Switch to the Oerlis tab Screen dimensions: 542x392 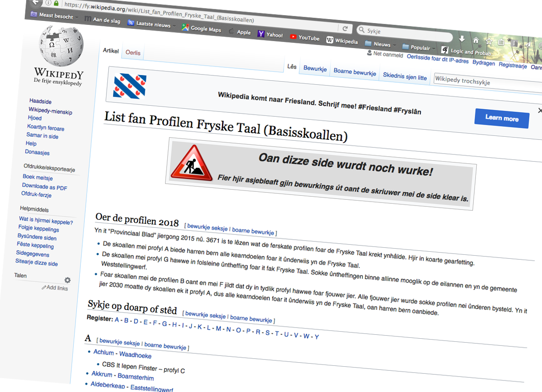[133, 52]
